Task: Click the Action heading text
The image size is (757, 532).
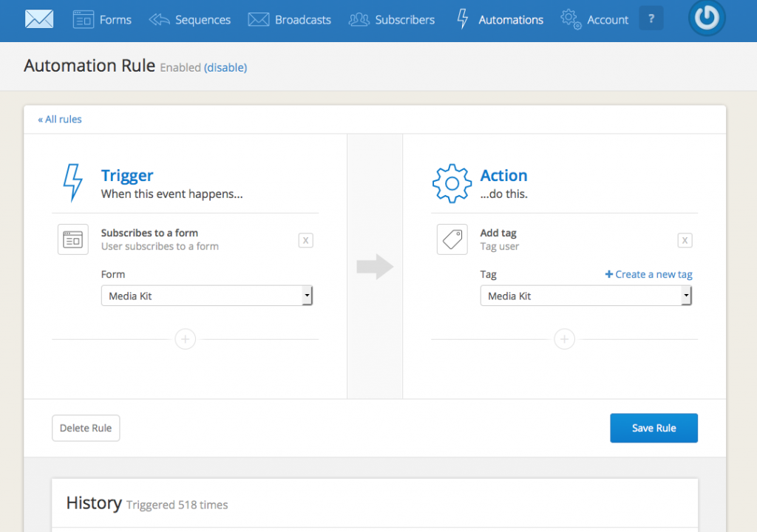Action: click(x=503, y=176)
